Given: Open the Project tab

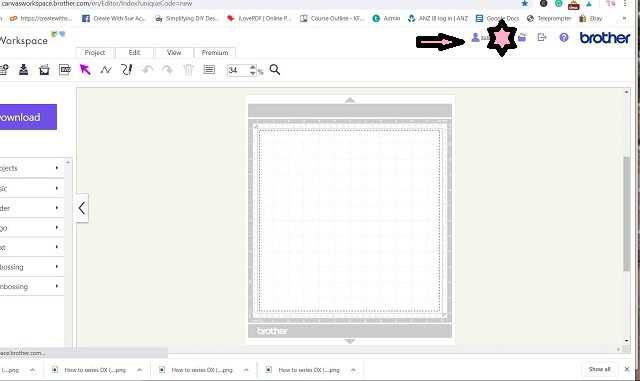Looking at the screenshot, I should point(95,53).
